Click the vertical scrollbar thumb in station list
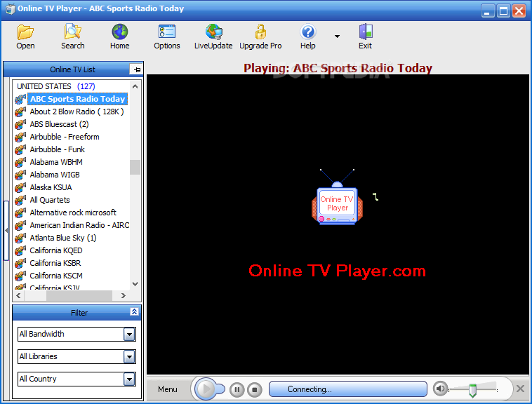 point(135,167)
